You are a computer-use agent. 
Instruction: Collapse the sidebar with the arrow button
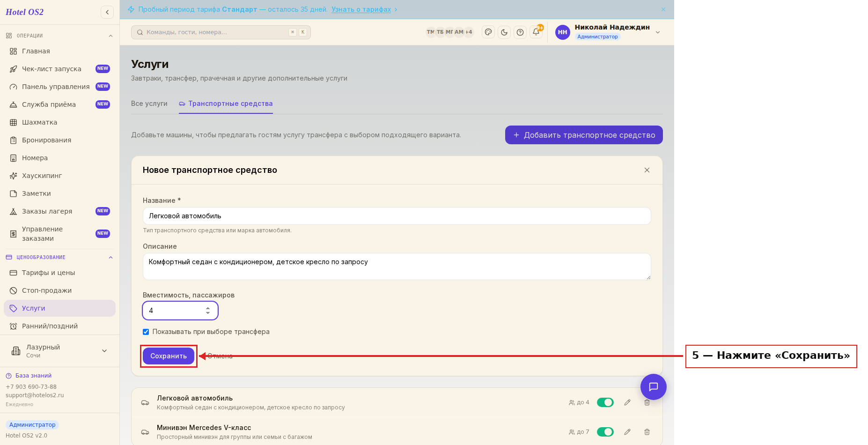[107, 12]
